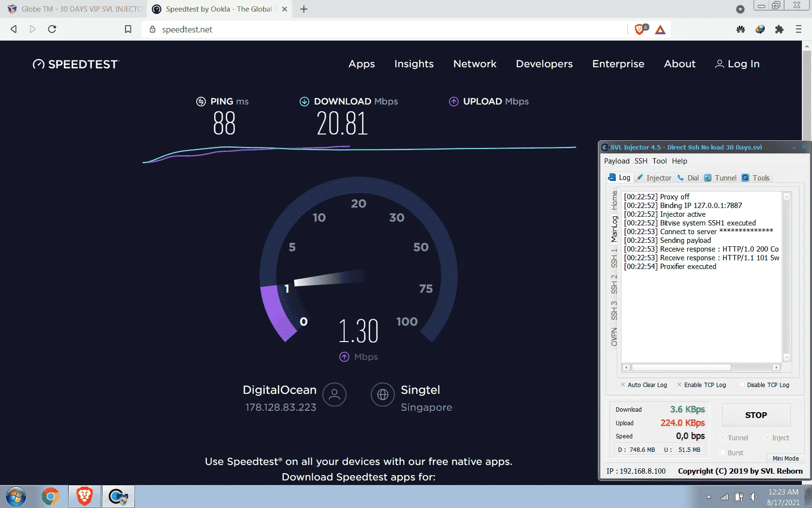
Task: Click the taskbar clock 12:23 AM
Action: 783,492
